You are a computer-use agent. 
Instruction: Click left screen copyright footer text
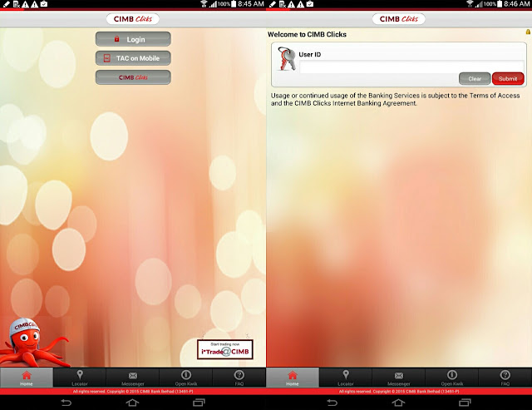[133, 392]
